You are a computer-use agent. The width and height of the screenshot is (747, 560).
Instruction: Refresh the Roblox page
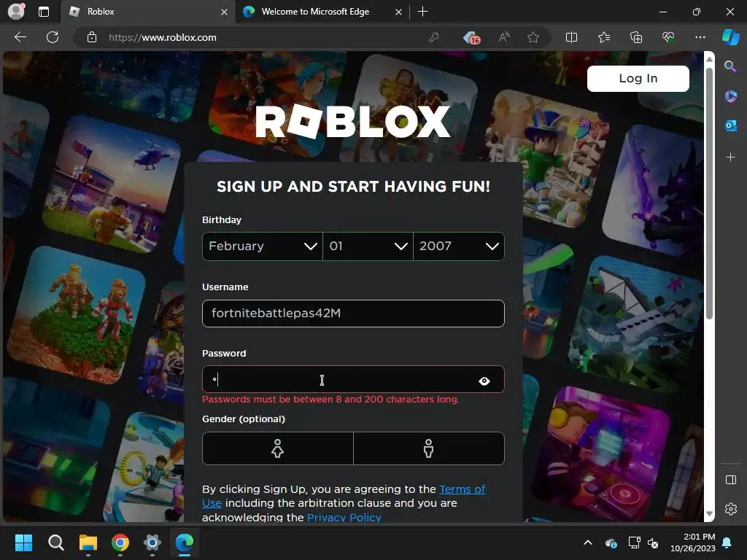(x=53, y=37)
